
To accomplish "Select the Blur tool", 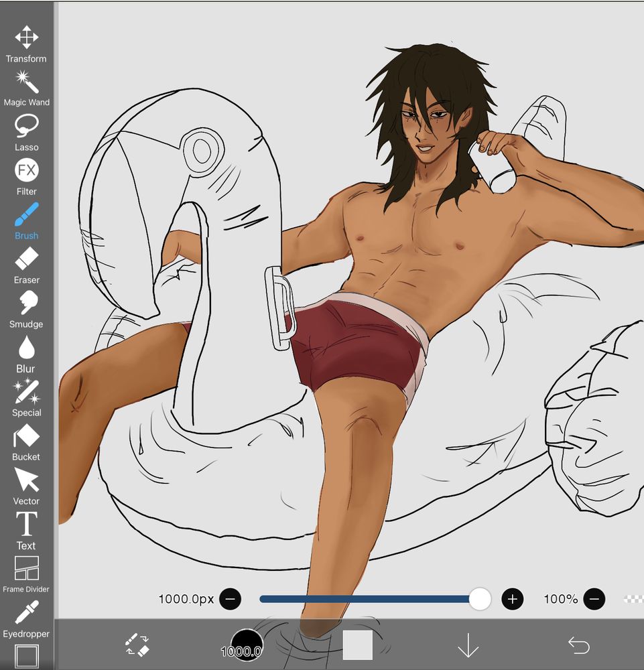I will [x=27, y=354].
